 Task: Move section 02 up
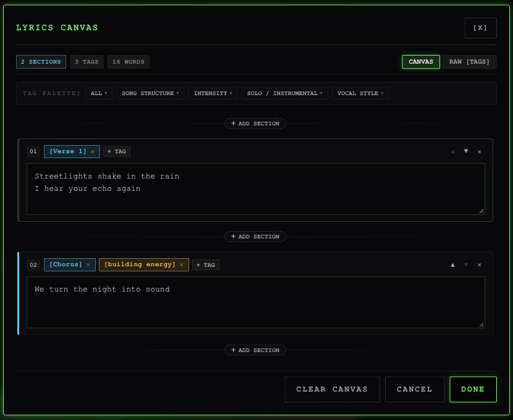[x=453, y=265]
